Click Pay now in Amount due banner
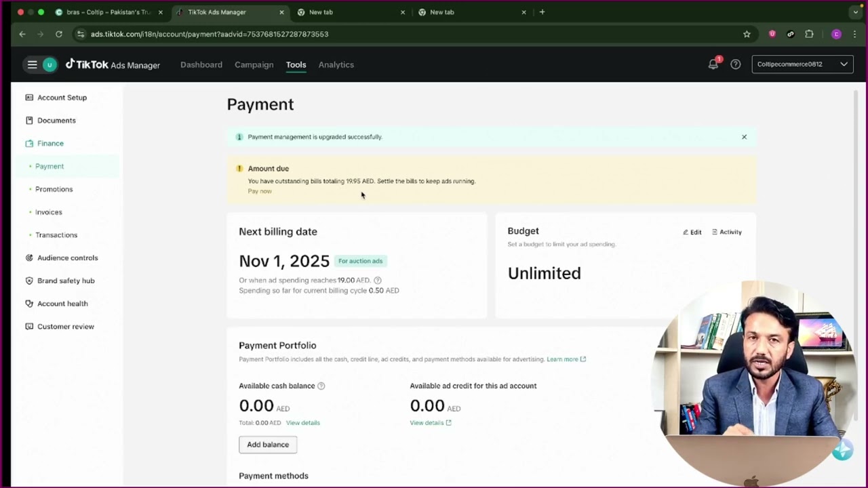Viewport: 868px width, 488px height. click(x=260, y=191)
